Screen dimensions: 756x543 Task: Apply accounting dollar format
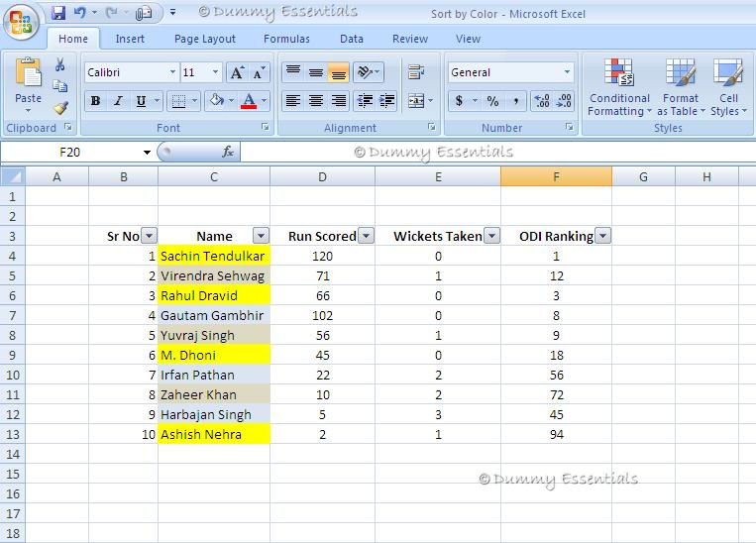460,101
